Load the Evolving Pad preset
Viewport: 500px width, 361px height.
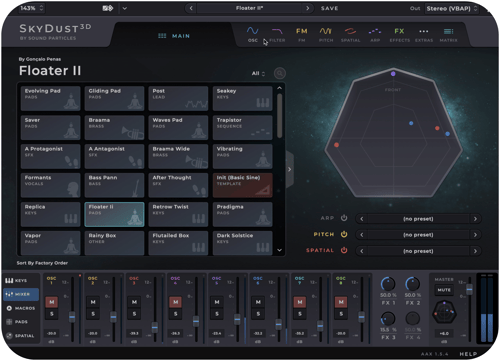coord(50,98)
